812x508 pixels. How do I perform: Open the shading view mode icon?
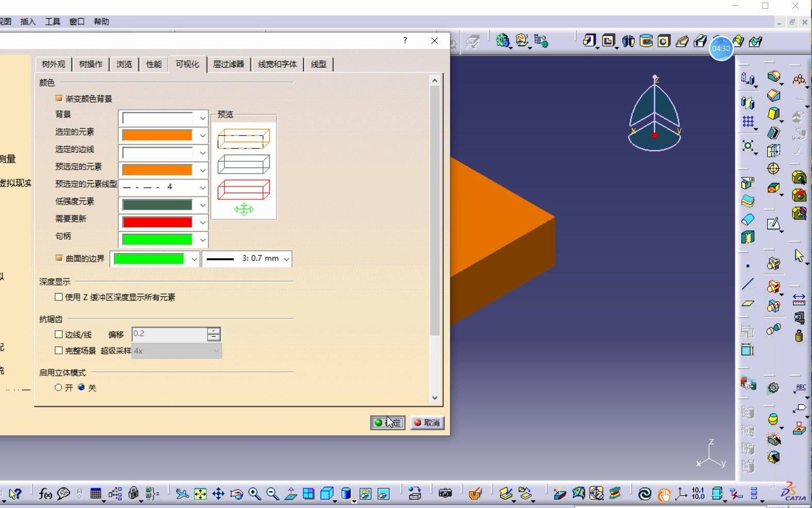pyautogui.click(x=347, y=494)
